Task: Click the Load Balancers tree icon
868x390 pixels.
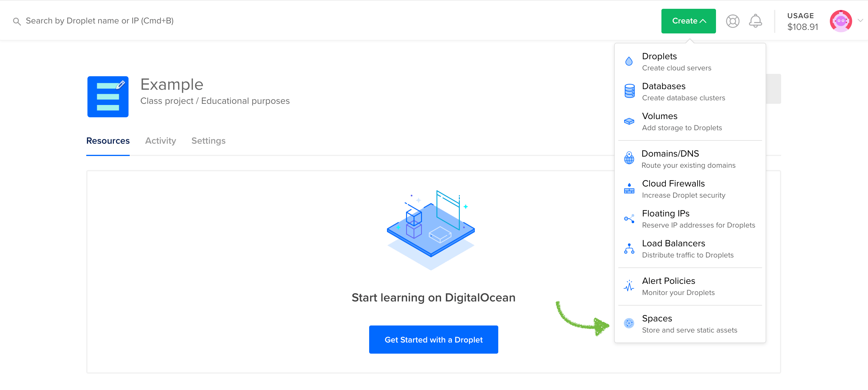Action: point(629,249)
